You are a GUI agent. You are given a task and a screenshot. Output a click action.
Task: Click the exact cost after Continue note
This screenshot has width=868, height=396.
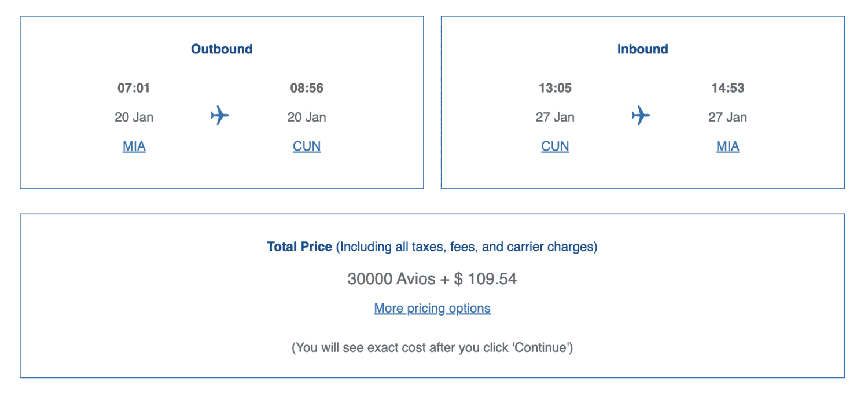click(432, 348)
